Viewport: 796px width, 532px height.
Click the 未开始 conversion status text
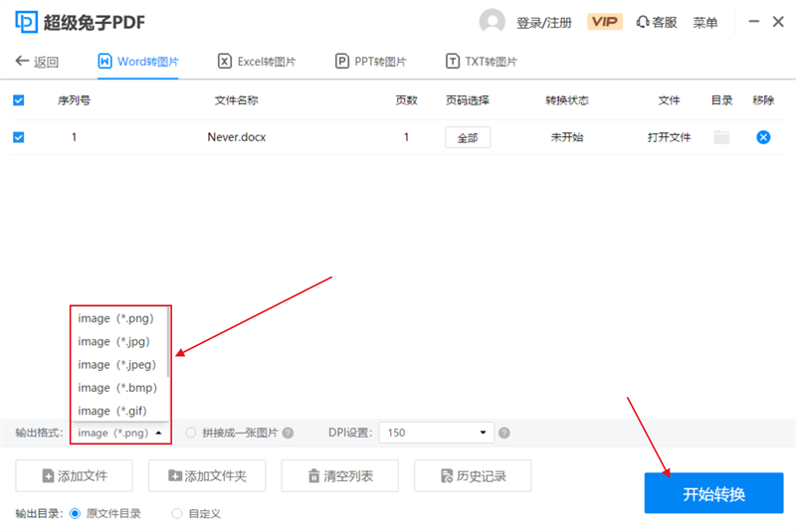click(567, 137)
